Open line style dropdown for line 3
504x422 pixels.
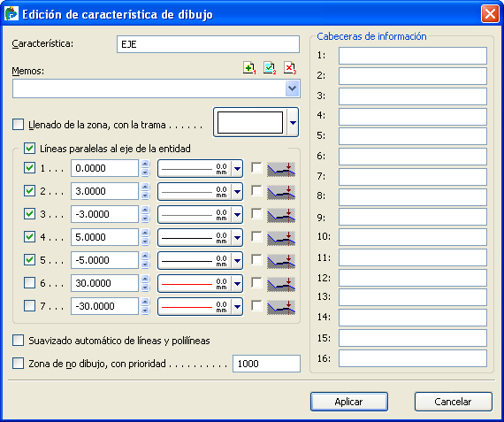coord(237,214)
